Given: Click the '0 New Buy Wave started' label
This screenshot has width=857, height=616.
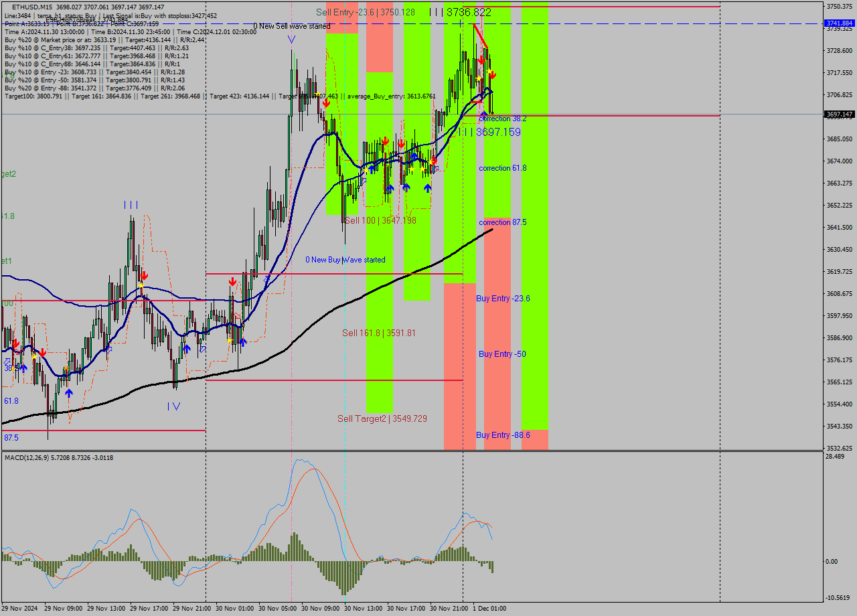Looking at the screenshot, I should point(345,260).
